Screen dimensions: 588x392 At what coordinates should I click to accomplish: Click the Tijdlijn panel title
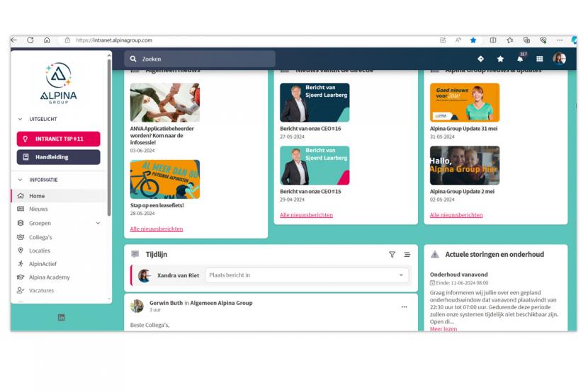point(157,255)
